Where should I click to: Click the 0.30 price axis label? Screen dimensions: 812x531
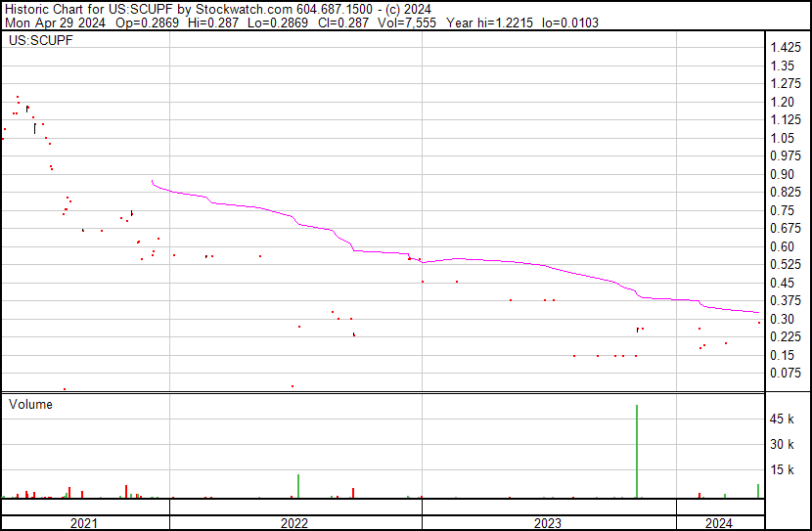[x=781, y=320]
